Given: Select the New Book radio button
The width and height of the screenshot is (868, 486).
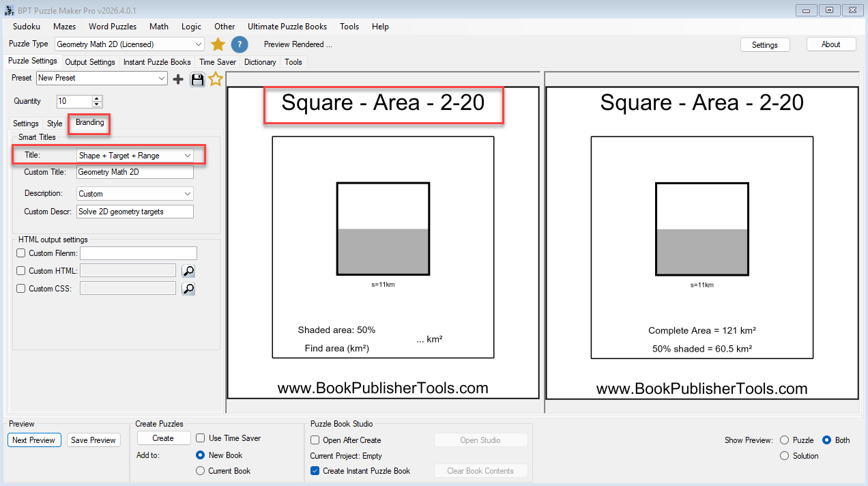Looking at the screenshot, I should click(200, 455).
